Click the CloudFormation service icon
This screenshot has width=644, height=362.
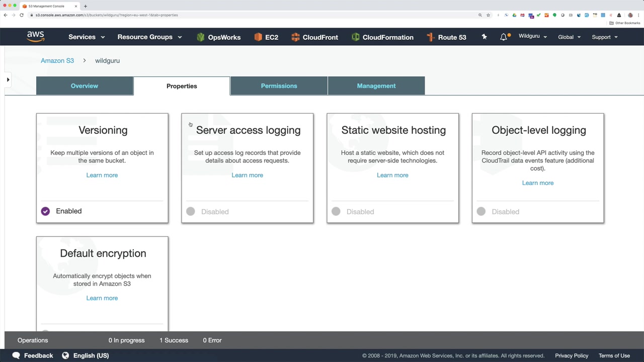pyautogui.click(x=356, y=37)
